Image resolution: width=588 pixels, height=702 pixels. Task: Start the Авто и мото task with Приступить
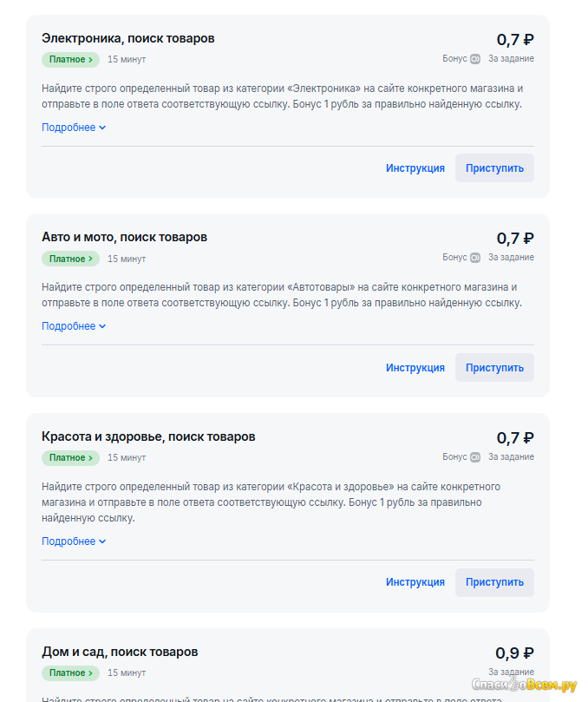(x=494, y=368)
